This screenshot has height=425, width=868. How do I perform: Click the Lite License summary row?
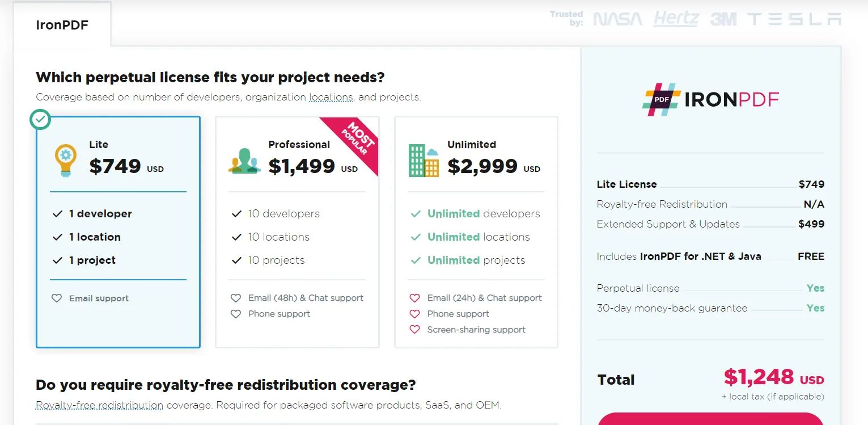(x=710, y=184)
